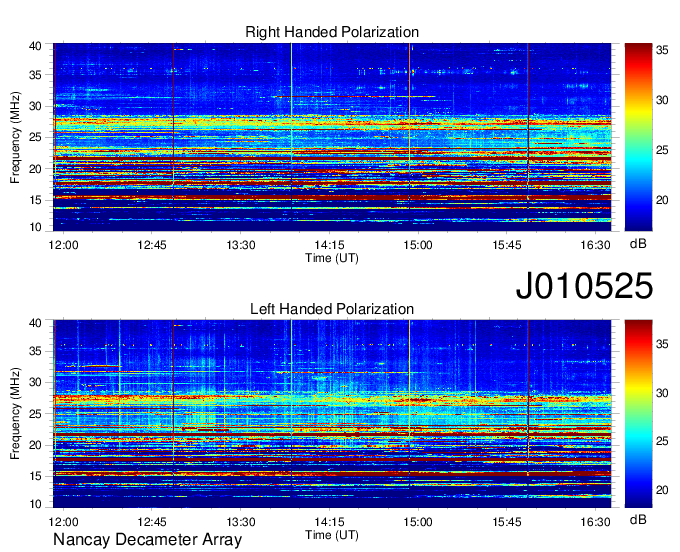Click the 15 MHz tick label on the top plot
The height and width of the screenshot is (552, 680).
point(35,200)
